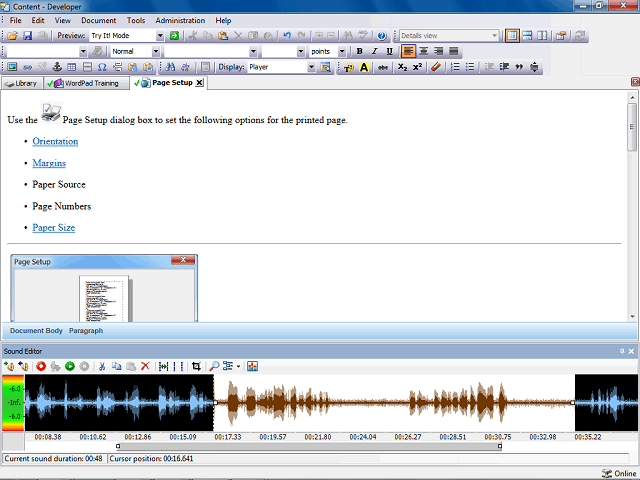Create a numbered list
640x480 pixels.
pos(455,67)
